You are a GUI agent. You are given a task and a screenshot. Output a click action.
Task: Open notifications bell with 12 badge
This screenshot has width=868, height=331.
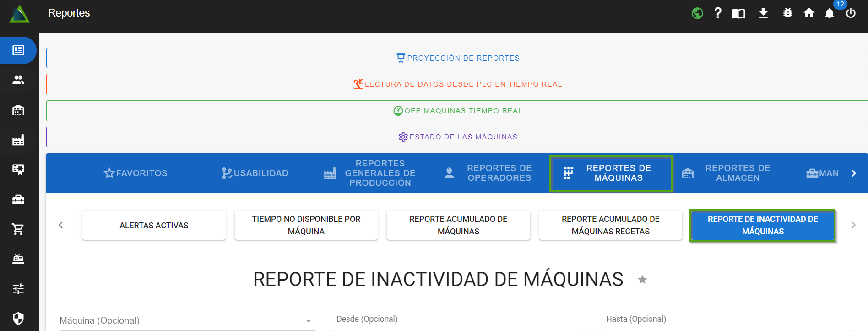click(x=830, y=13)
